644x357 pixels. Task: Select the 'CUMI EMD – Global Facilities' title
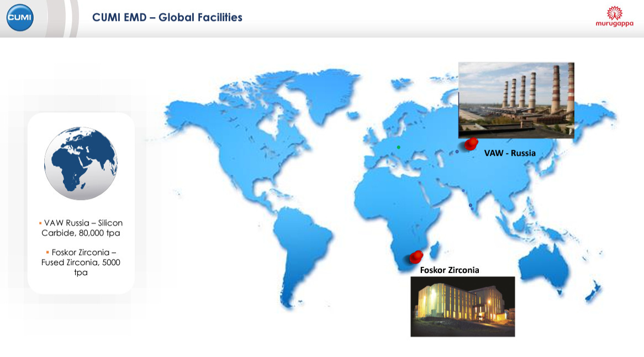click(167, 17)
